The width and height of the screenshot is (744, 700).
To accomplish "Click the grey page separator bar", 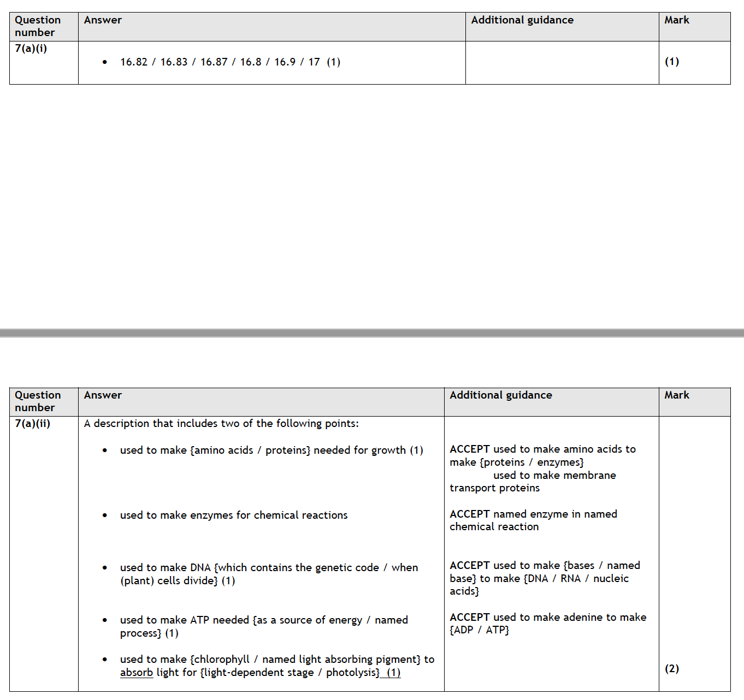I will point(372,333).
